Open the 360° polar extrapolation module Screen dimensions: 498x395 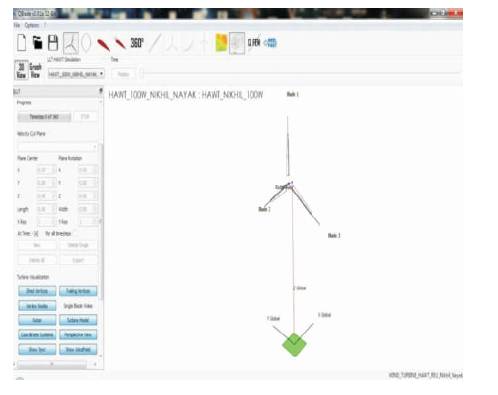[137, 43]
